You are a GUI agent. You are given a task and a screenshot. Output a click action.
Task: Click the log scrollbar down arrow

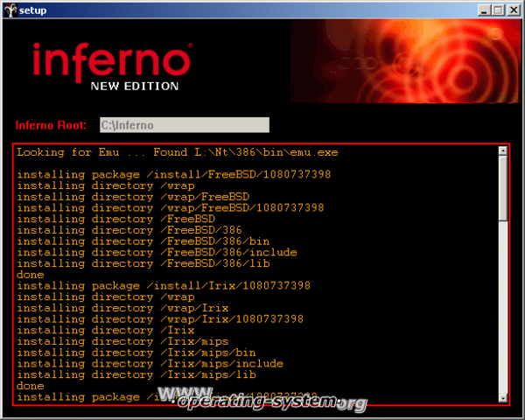(502, 397)
